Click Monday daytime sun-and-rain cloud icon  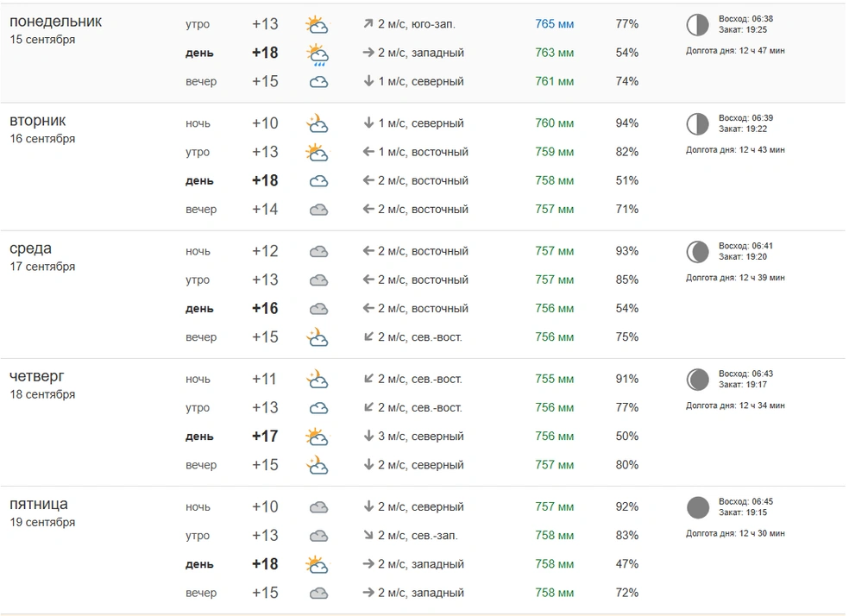pyautogui.click(x=318, y=54)
